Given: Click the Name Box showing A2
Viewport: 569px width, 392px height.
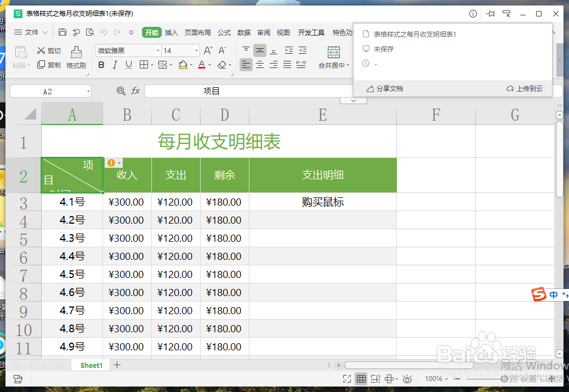Looking at the screenshot, I should coord(47,90).
